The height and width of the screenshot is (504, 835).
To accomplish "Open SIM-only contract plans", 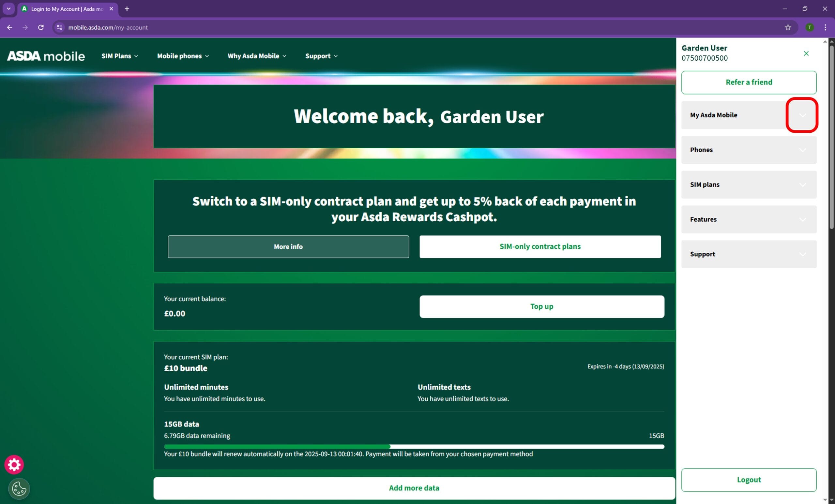I will [540, 246].
